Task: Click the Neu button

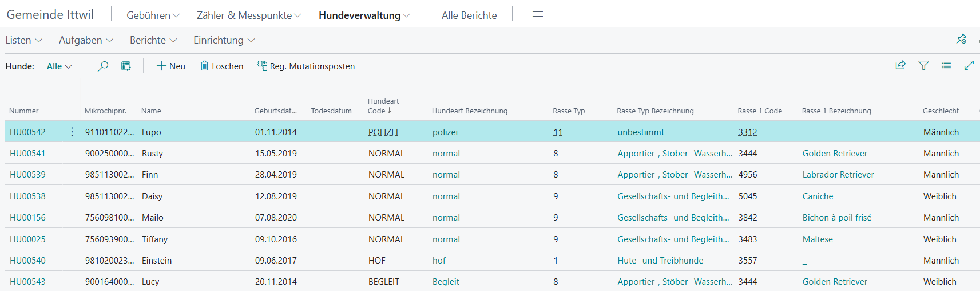Action: 171,66
